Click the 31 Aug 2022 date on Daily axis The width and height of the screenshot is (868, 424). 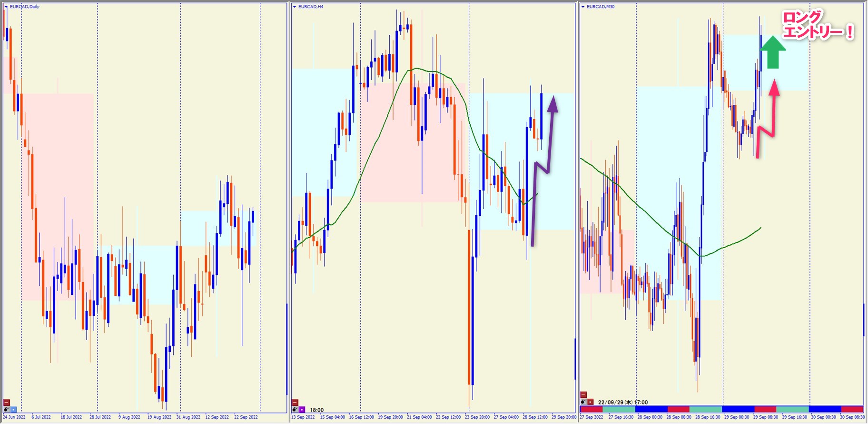pos(188,417)
